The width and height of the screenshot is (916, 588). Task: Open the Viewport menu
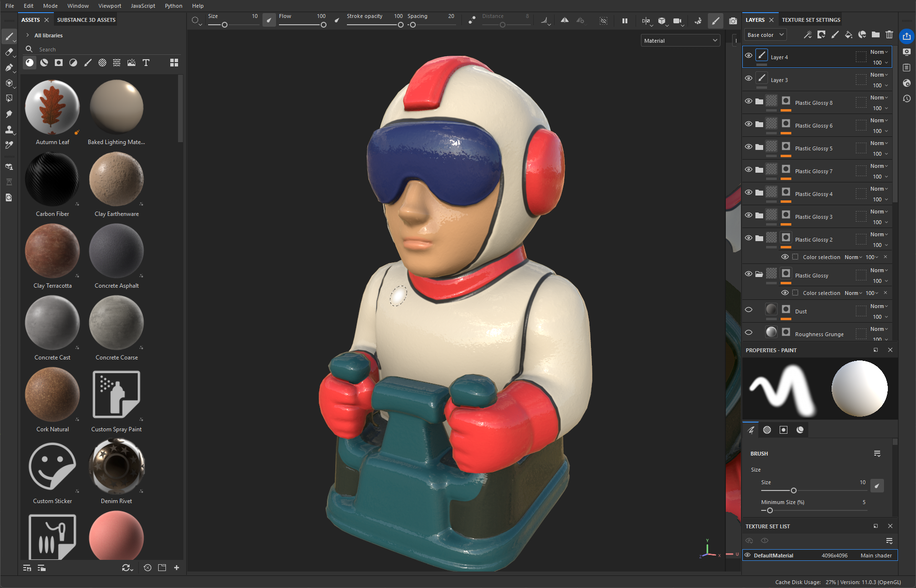(110, 6)
